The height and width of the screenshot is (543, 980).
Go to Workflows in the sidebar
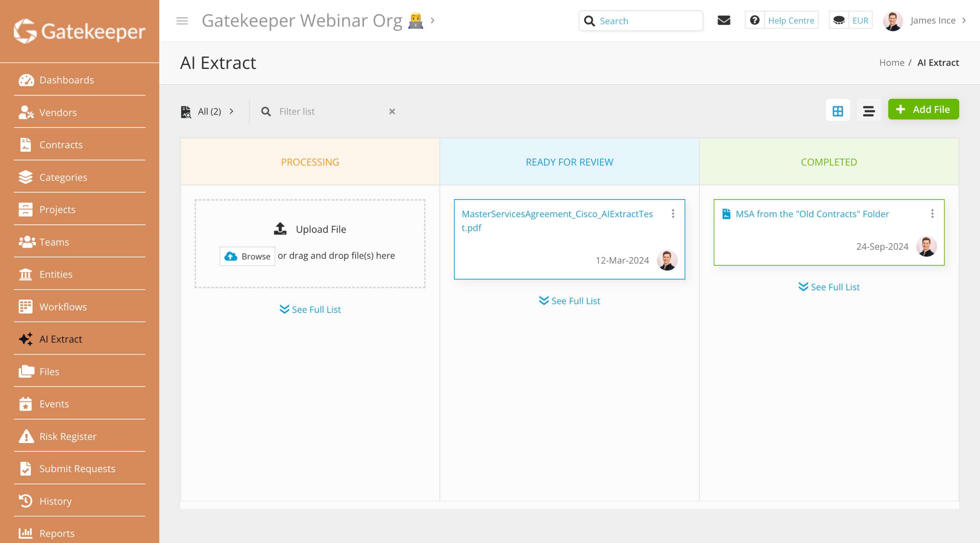tap(63, 307)
